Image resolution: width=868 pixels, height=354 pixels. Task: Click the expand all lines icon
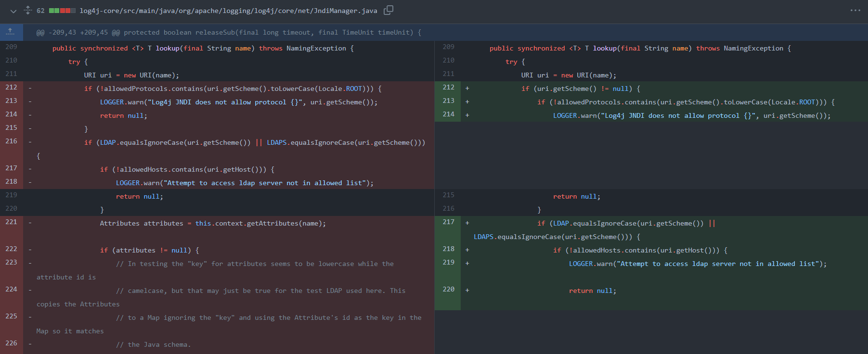pos(28,10)
